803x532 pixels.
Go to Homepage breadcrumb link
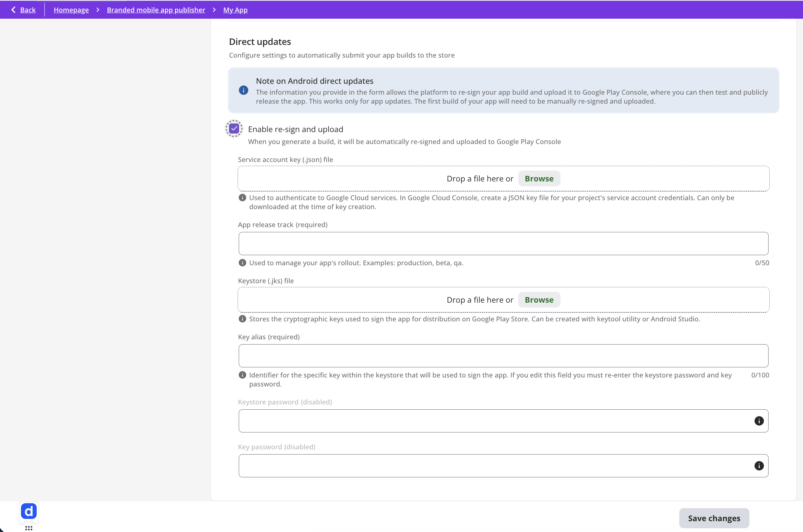pos(71,10)
